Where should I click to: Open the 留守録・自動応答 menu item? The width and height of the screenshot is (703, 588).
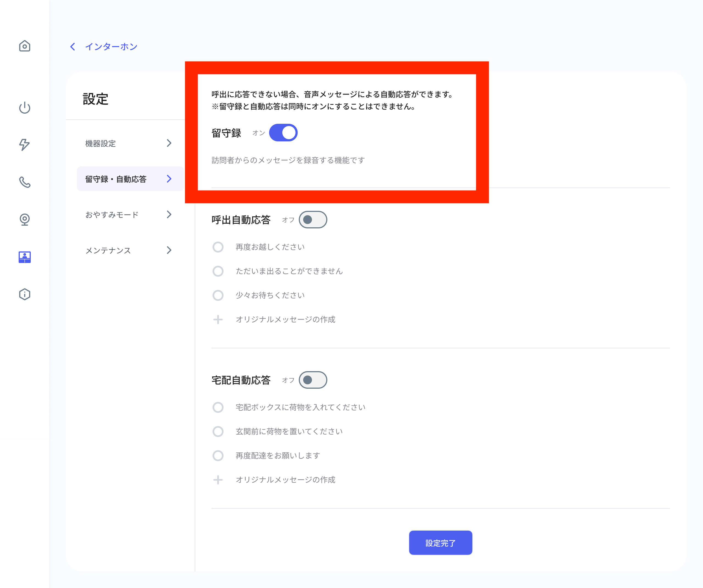click(x=130, y=179)
